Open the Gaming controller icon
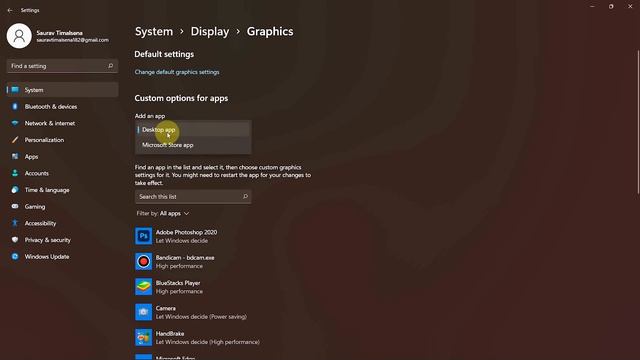 pos(15,207)
